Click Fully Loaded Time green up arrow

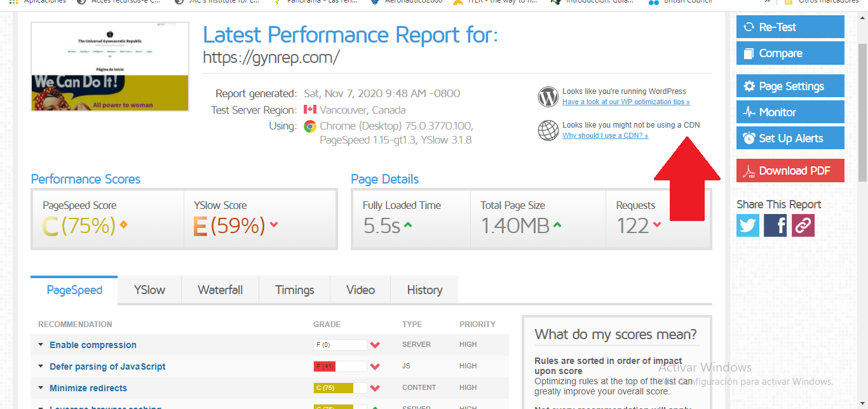click(x=408, y=224)
